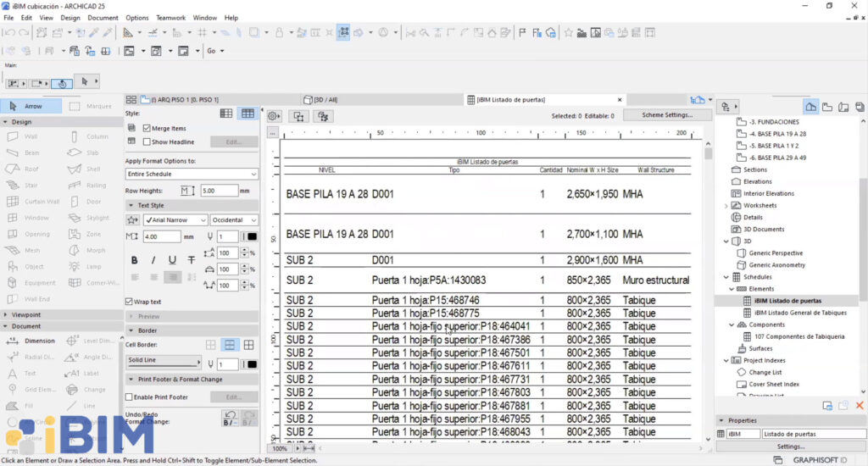Apply Underline text formatting
868x466 pixels.
pos(172,260)
